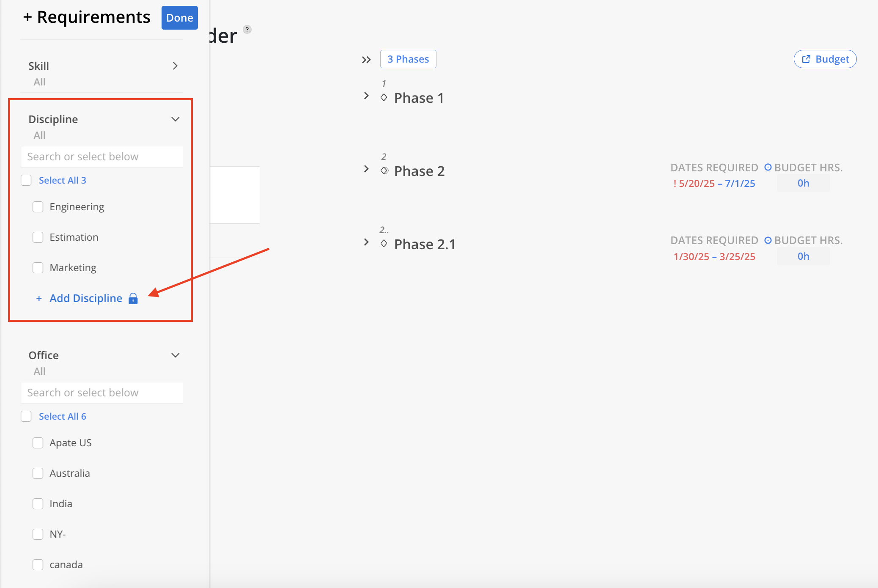878x588 pixels.
Task: Click the Engineering label text
Action: pos(77,207)
